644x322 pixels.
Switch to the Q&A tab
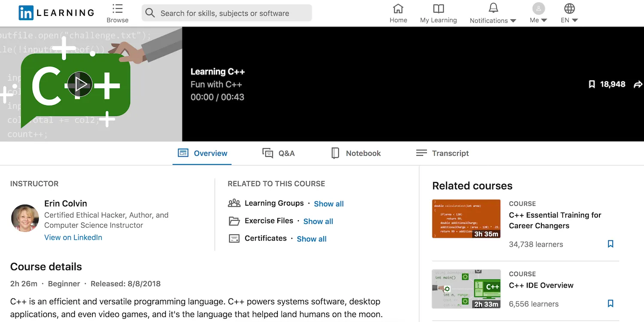coord(279,153)
